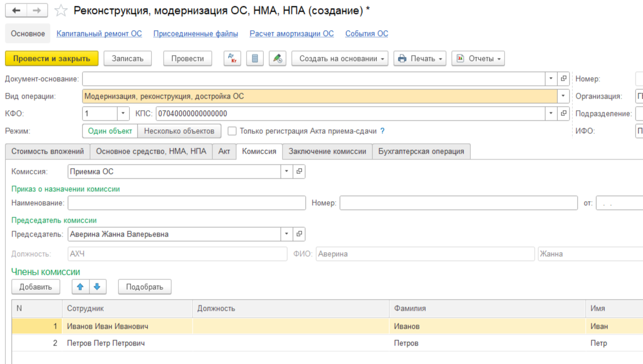Open the Основное средство, НМА, НПА tab
Viewport: 643px width, 364px height.
coord(151,151)
